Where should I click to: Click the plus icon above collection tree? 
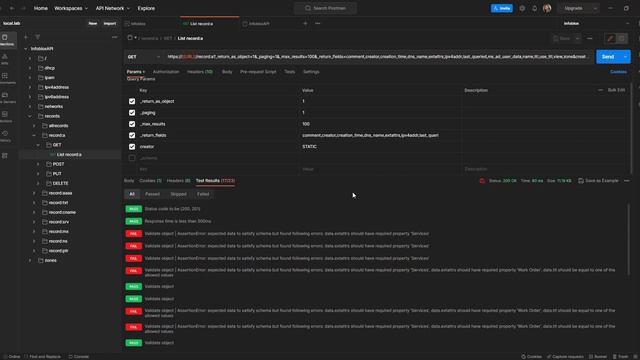(x=26, y=37)
